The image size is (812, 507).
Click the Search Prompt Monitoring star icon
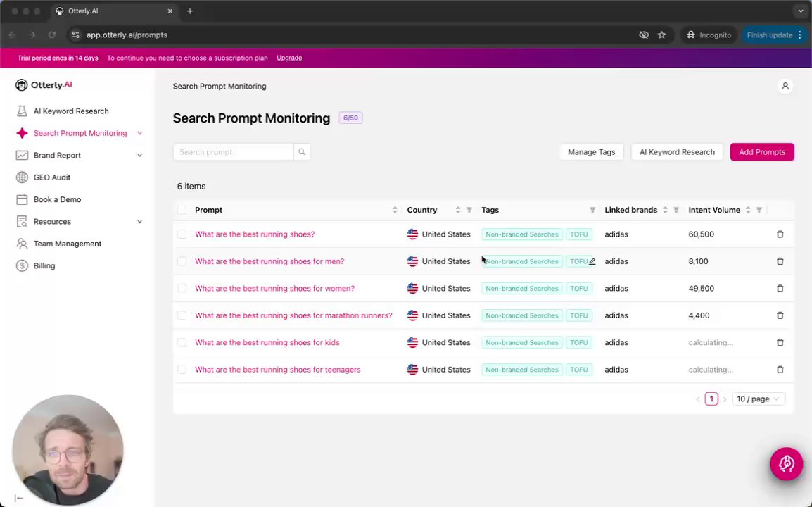click(x=22, y=133)
